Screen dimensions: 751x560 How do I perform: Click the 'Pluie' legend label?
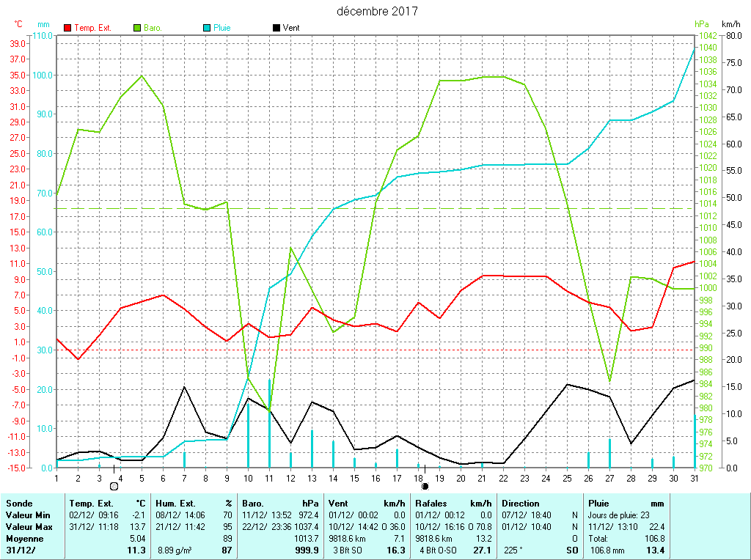coord(222,28)
